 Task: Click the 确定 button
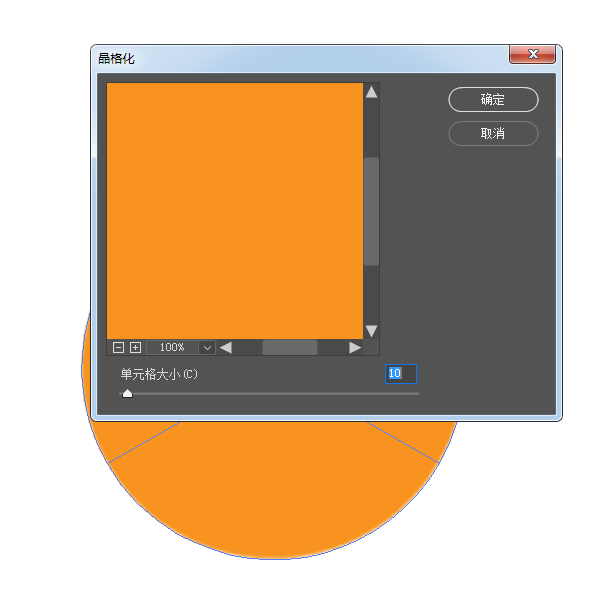[x=493, y=100]
